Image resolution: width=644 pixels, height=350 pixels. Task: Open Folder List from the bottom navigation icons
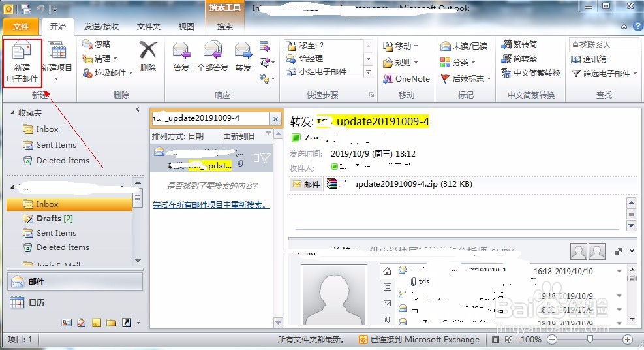111,323
